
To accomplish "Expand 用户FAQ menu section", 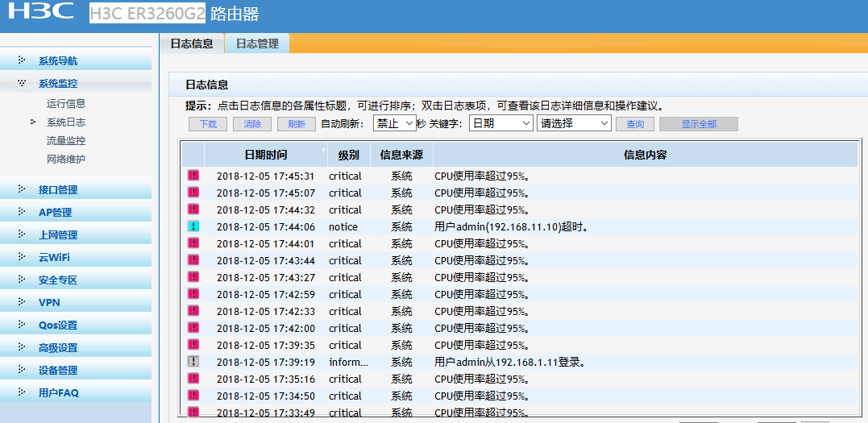I will pyautogui.click(x=76, y=392).
